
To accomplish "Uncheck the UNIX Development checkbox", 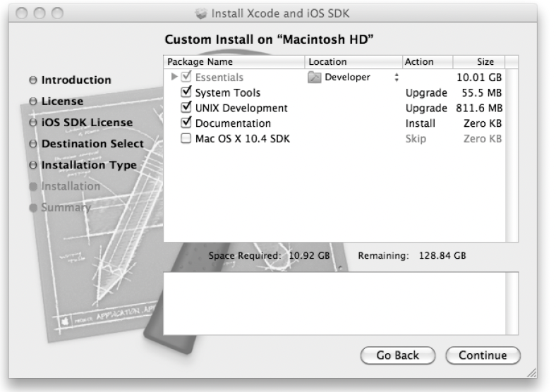I will pos(186,106).
